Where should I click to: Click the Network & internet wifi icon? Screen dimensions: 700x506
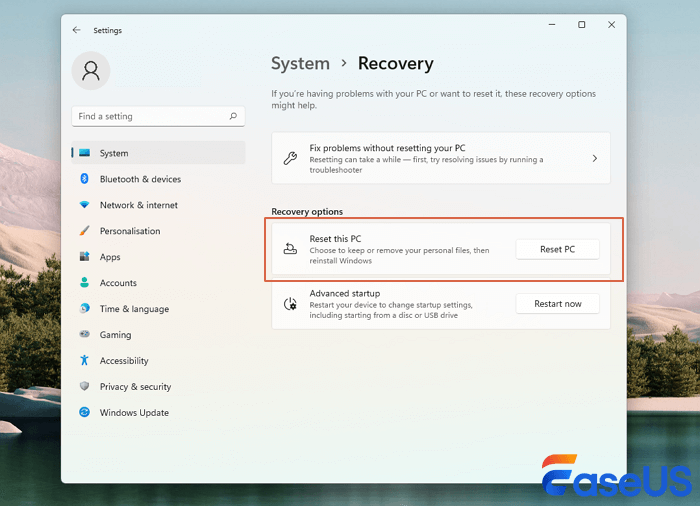click(85, 205)
